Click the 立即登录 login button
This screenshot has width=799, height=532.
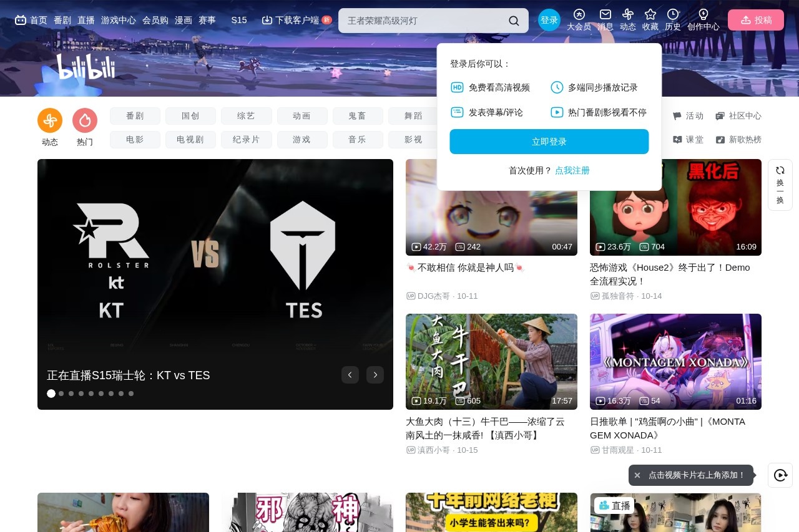point(549,142)
